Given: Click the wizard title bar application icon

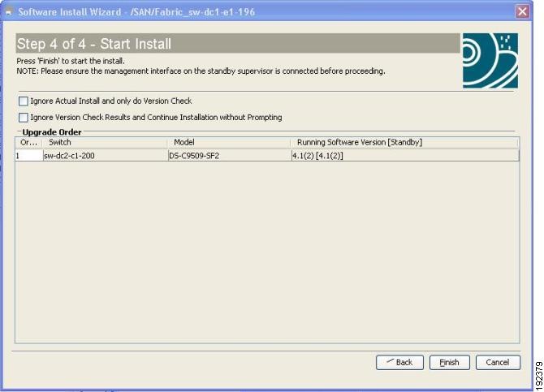Looking at the screenshot, I should point(10,12).
